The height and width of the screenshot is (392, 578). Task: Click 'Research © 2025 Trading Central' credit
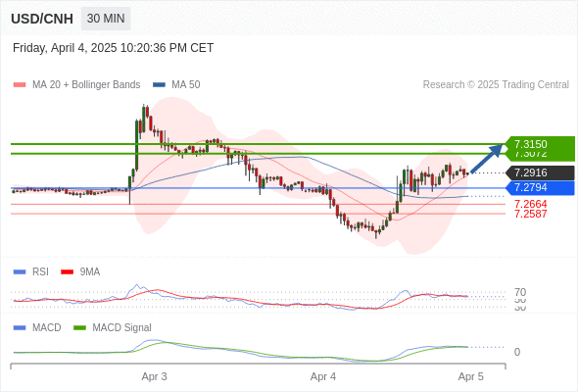point(496,85)
